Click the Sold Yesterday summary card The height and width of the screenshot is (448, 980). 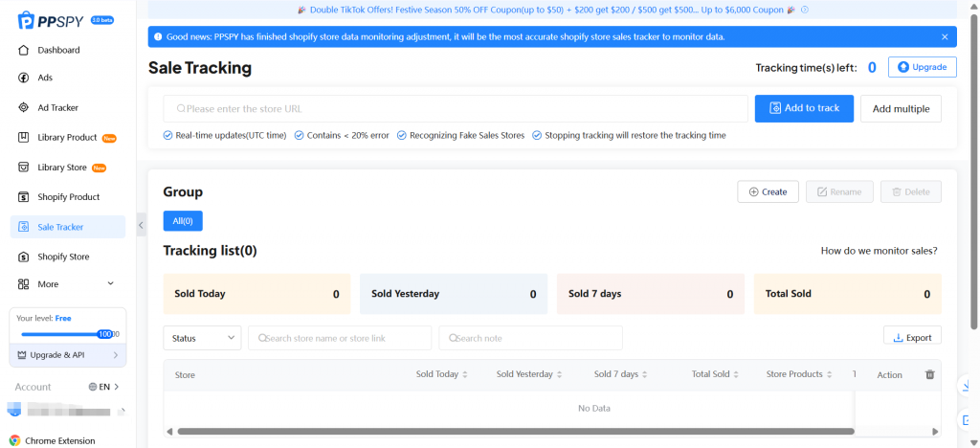click(454, 294)
